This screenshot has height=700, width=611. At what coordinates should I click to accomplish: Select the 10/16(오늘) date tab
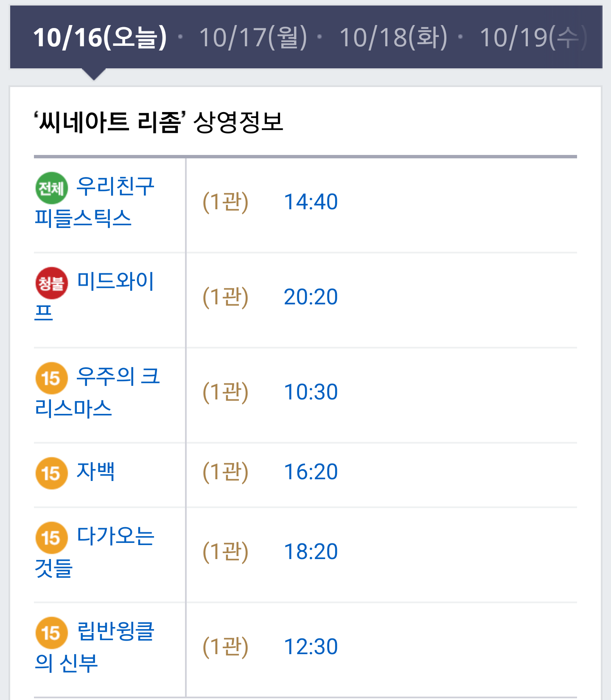pos(100,37)
